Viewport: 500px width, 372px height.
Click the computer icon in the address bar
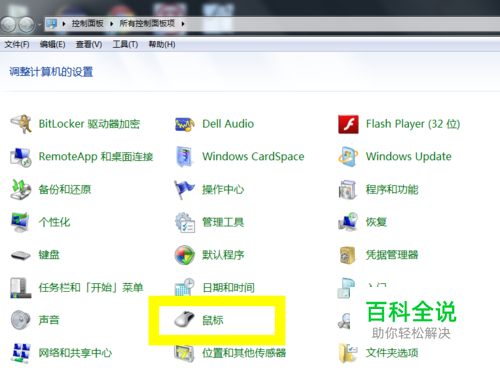(x=52, y=24)
